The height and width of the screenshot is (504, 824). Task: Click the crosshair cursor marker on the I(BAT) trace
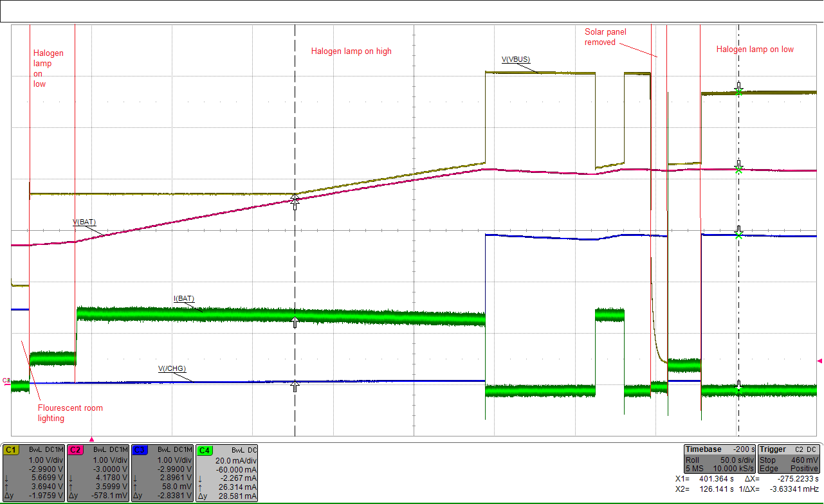[x=295, y=323]
